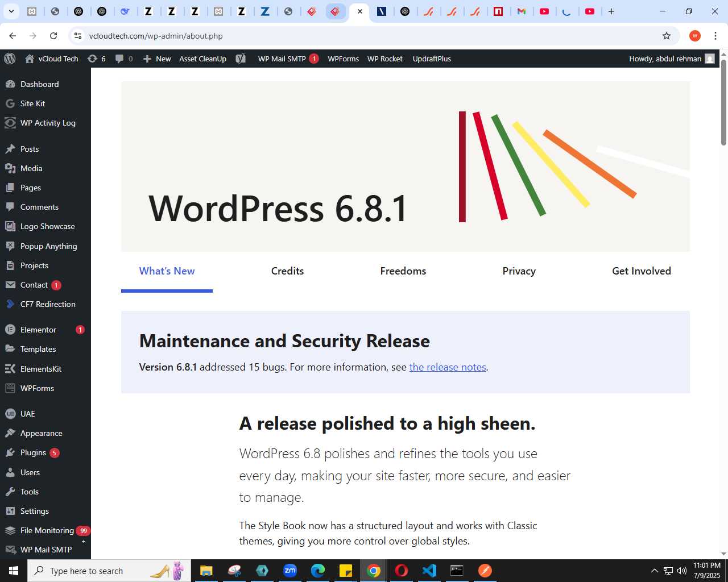Open Chrome menu three dots
Viewport: 728px width, 582px height.
click(x=715, y=36)
